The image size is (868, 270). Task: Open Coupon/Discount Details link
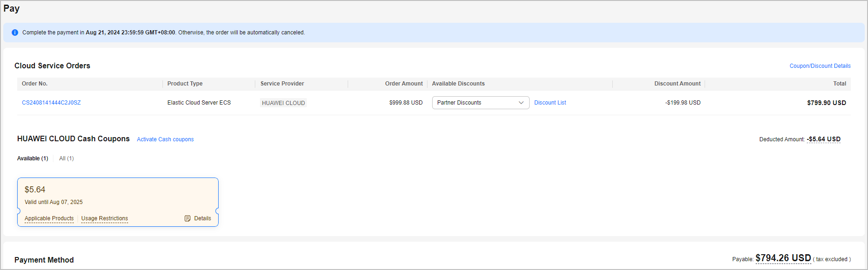pyautogui.click(x=820, y=66)
